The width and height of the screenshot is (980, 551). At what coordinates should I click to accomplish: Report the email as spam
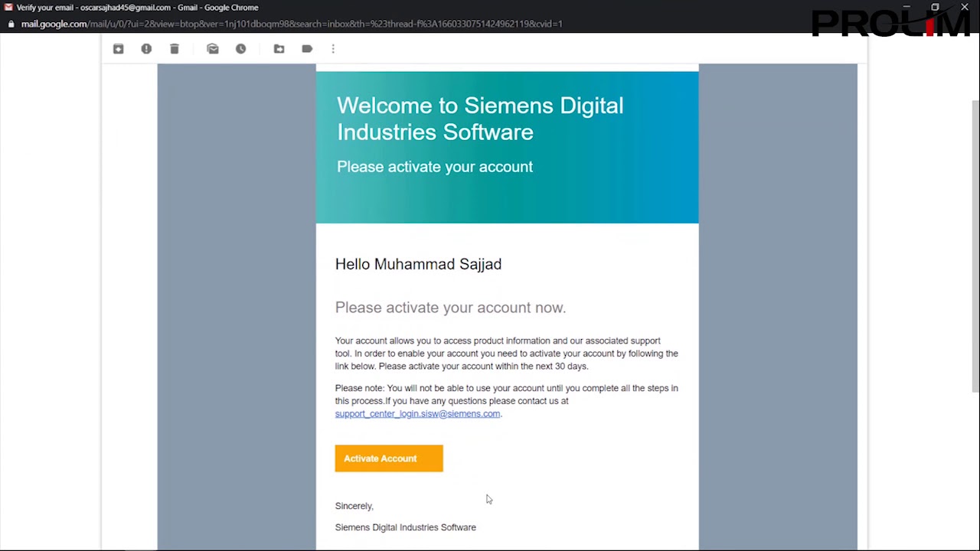[146, 49]
